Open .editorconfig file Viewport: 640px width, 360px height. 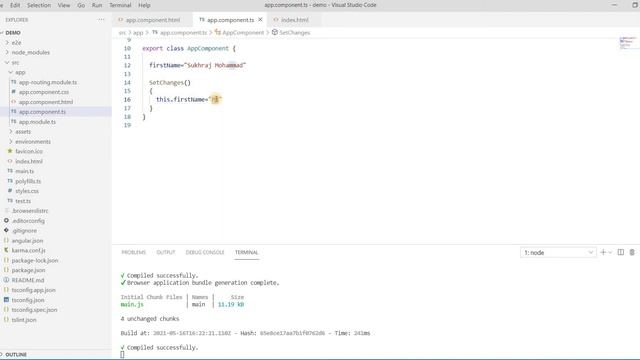[x=28, y=221]
